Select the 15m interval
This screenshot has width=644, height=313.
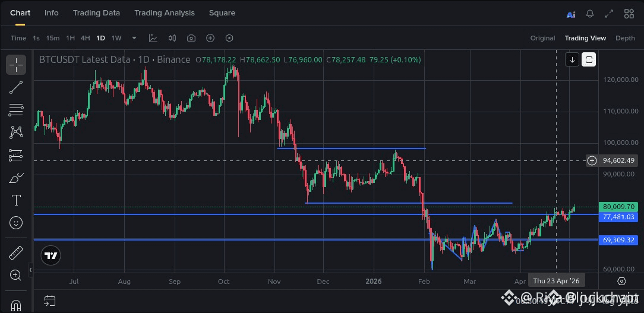tap(52, 38)
